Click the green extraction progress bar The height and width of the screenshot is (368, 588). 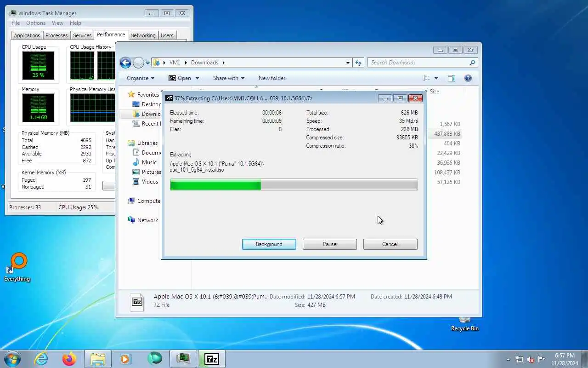pyautogui.click(x=294, y=185)
